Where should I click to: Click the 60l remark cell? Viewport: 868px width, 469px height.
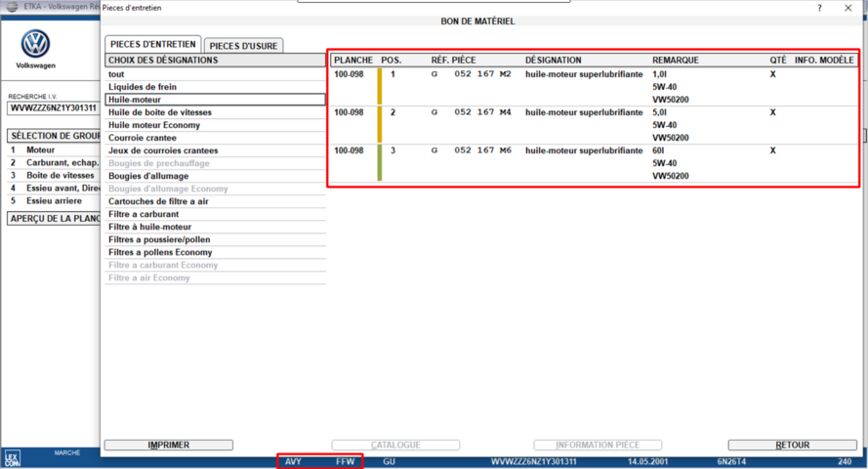tap(658, 150)
